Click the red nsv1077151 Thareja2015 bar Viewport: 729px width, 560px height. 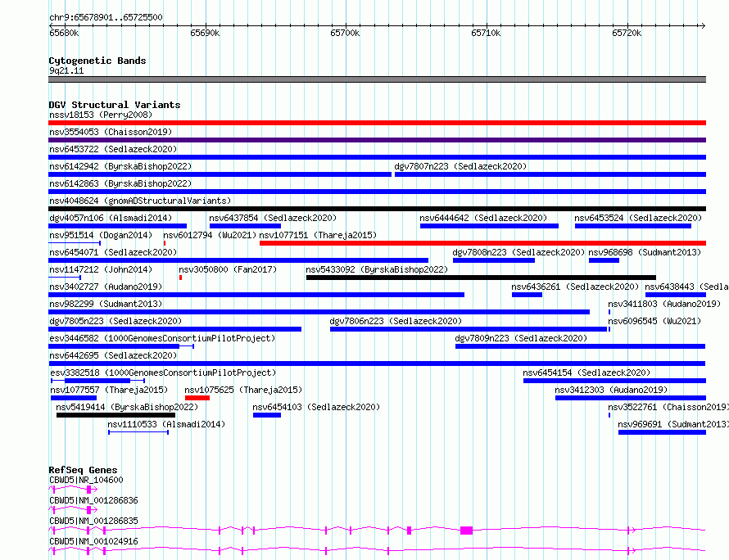(x=482, y=243)
